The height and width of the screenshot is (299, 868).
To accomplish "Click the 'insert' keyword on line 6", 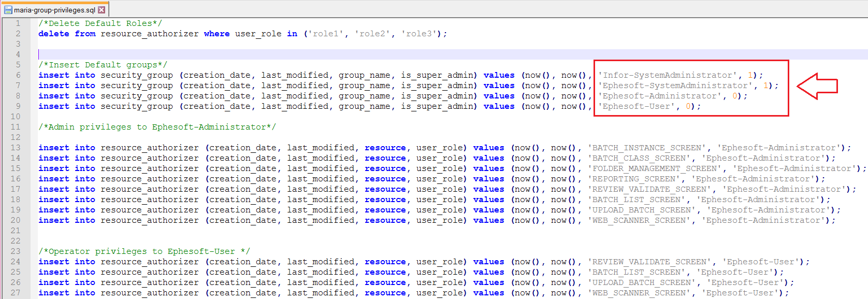I will pyautogui.click(x=54, y=75).
